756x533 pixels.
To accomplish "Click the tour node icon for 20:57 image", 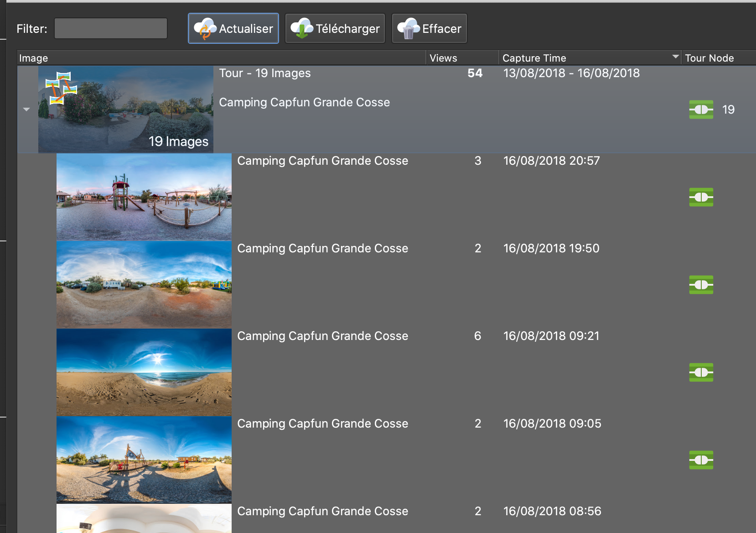I will (x=701, y=197).
